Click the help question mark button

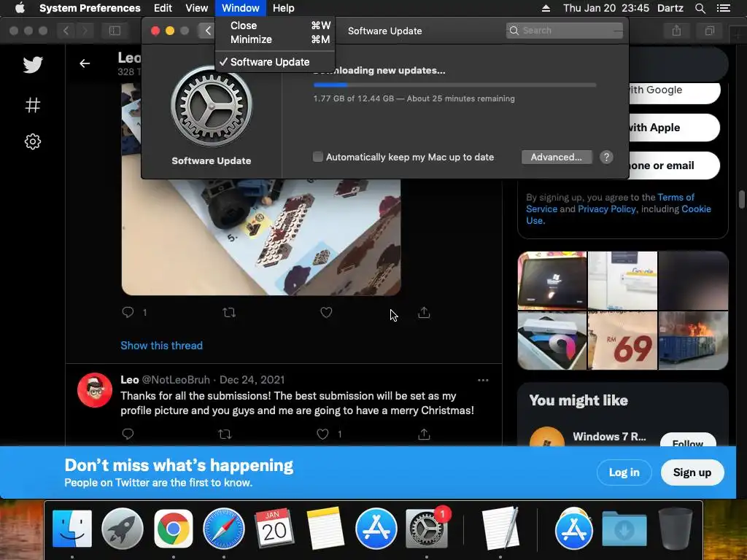pos(606,157)
